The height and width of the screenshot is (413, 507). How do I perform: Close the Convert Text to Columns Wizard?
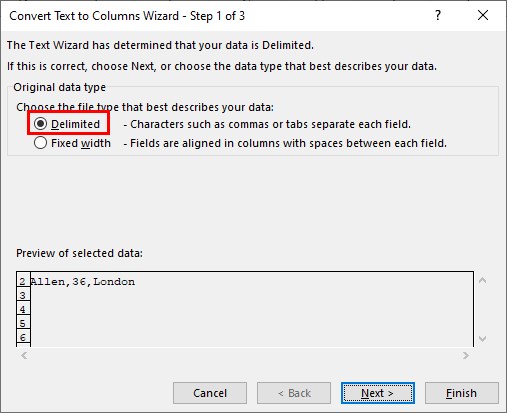coord(483,15)
